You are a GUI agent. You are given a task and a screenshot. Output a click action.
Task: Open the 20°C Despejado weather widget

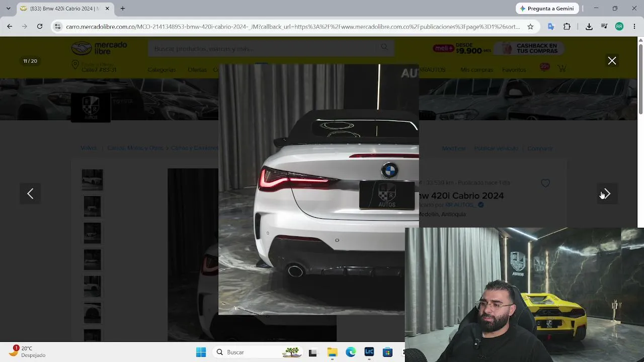coord(28,352)
